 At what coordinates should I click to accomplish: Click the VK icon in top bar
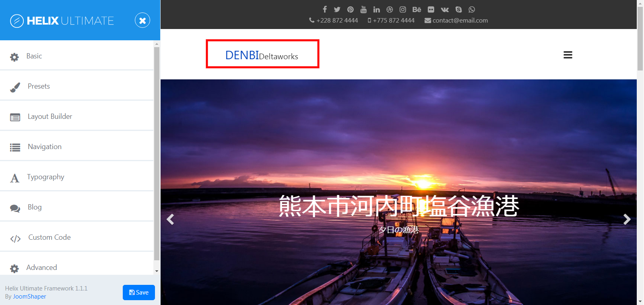point(445,9)
